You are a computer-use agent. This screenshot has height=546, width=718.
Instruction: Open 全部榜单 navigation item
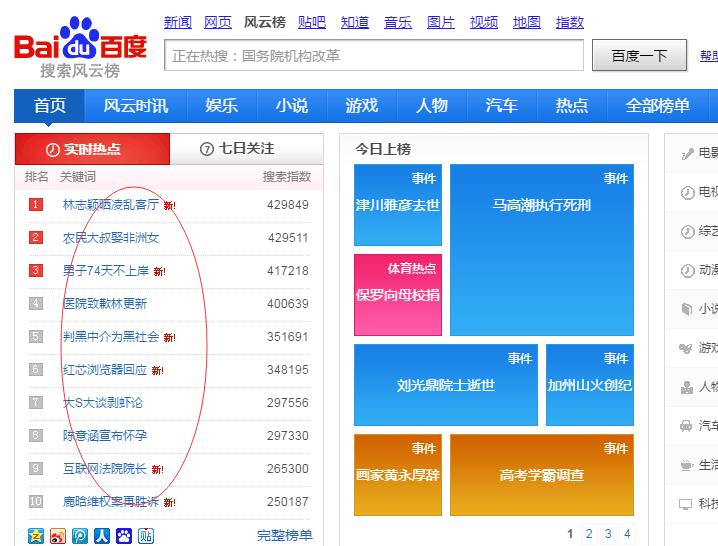pyautogui.click(x=658, y=106)
